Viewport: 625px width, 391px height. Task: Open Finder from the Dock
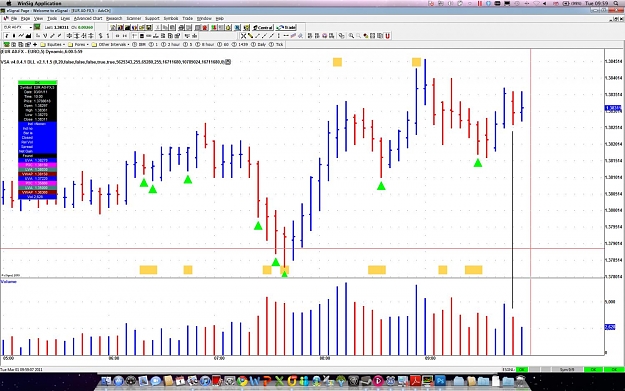click(x=106, y=381)
